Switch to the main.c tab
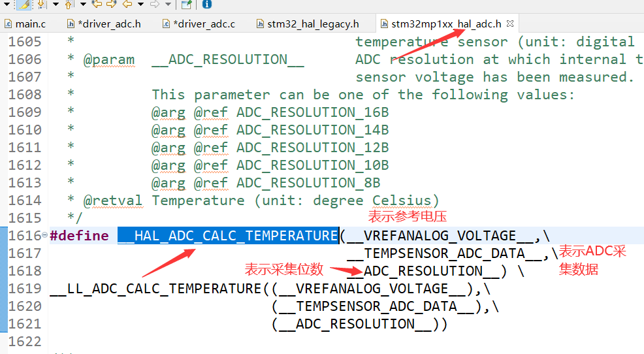Viewport: 644px width, 354px height. click(x=25, y=24)
